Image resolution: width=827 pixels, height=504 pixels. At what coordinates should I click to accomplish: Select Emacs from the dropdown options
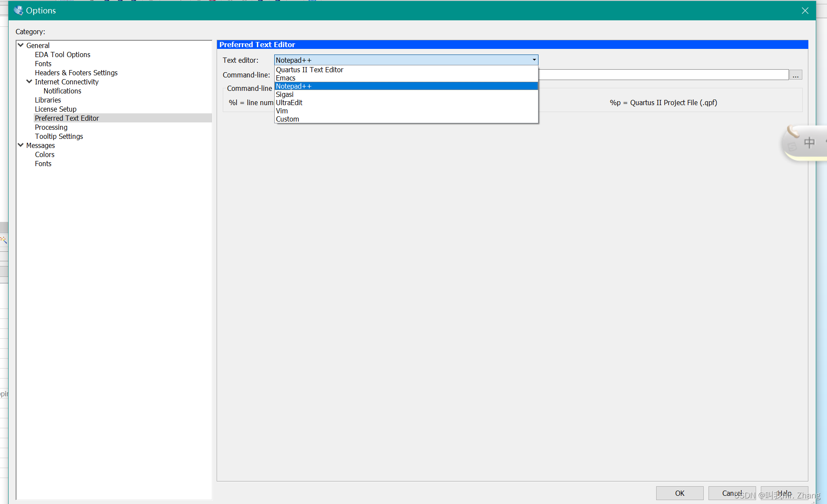coord(285,78)
